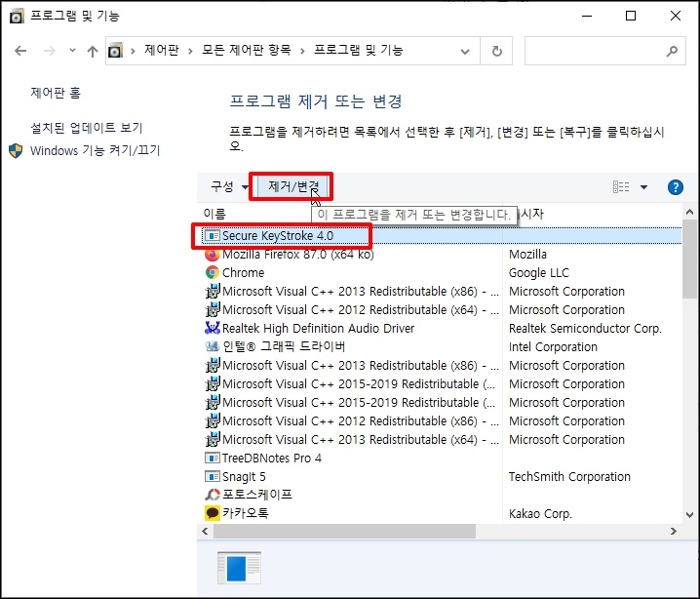Open 설치된 업데이트 보기 link

(x=87, y=128)
